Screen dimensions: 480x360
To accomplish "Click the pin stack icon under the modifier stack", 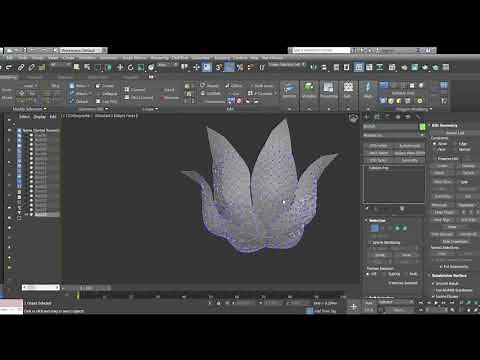I will (367, 209).
